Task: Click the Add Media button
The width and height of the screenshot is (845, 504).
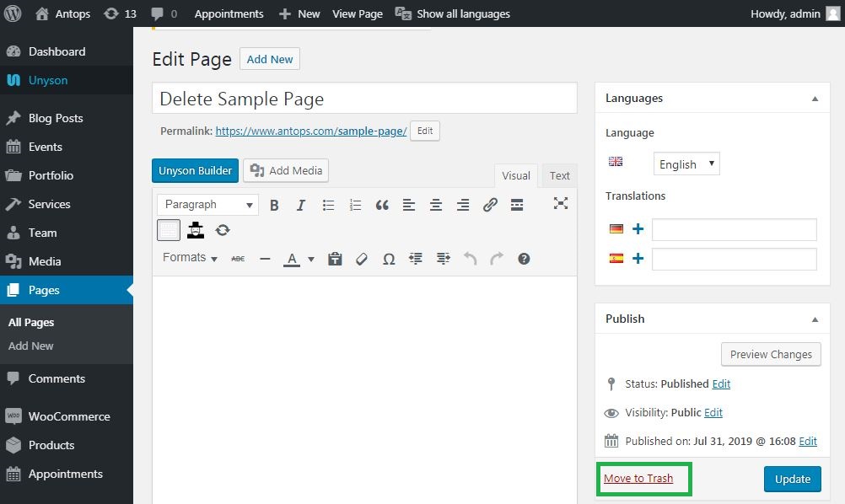Action: click(x=286, y=171)
